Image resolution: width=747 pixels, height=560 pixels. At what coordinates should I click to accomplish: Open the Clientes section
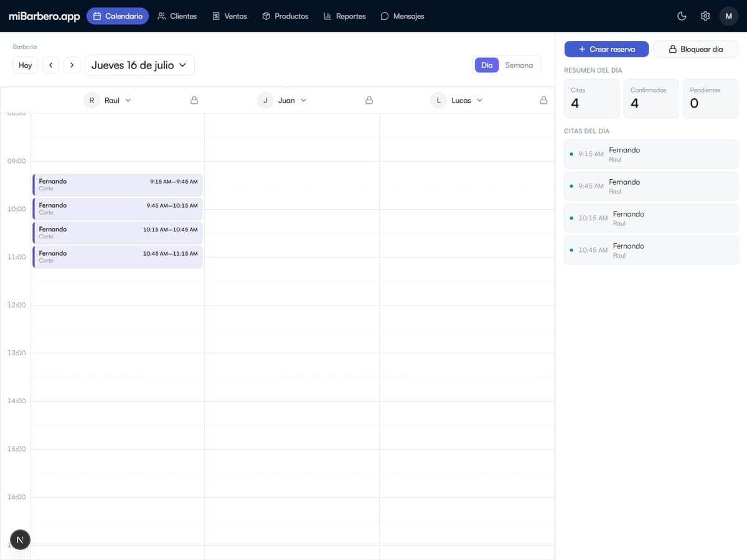pos(177,16)
